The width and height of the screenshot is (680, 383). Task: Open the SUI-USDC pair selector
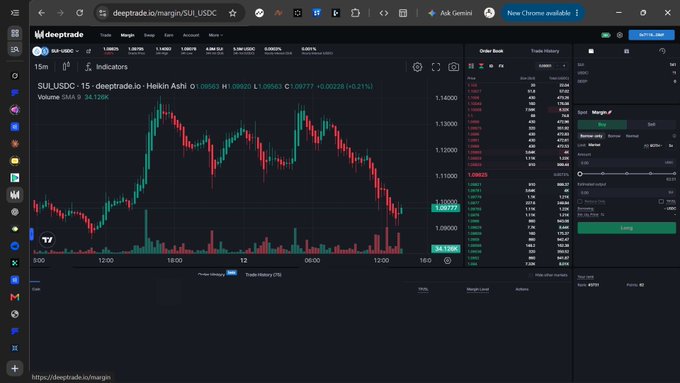[56, 51]
